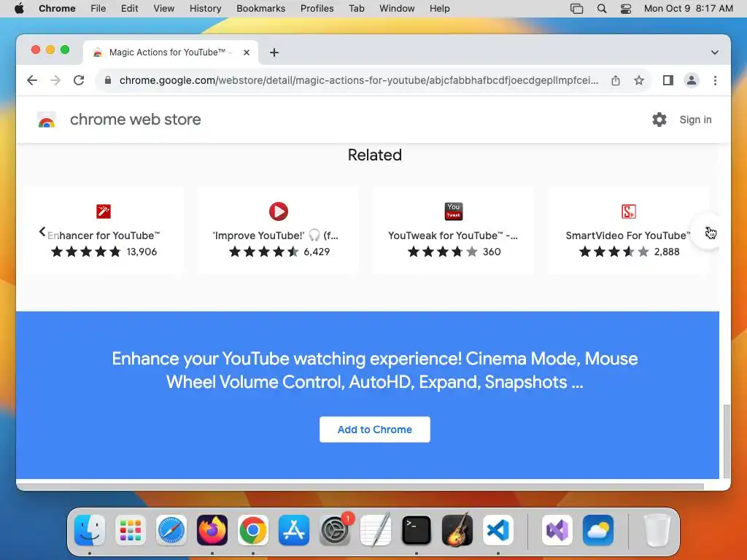Open Chrome three-dot menu
This screenshot has width=747, height=560.
pos(715,80)
